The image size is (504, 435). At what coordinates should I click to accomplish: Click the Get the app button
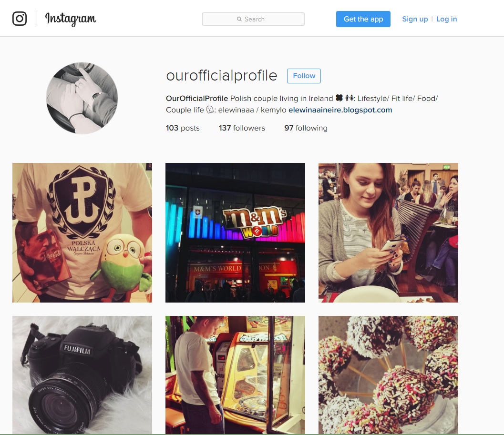click(x=363, y=19)
